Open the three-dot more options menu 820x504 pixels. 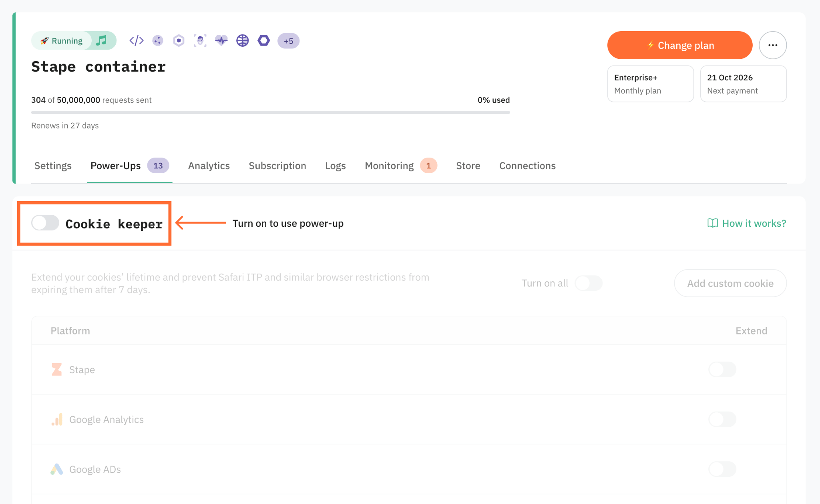[x=773, y=45]
